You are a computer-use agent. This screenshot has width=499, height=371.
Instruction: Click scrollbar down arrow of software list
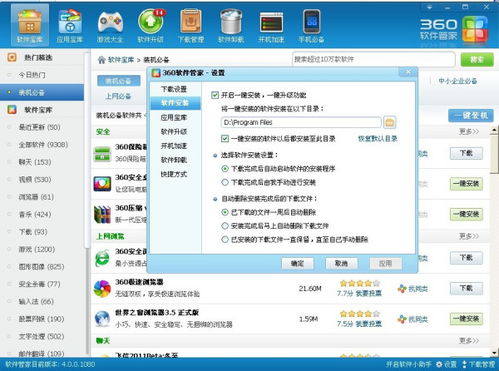[x=494, y=353]
